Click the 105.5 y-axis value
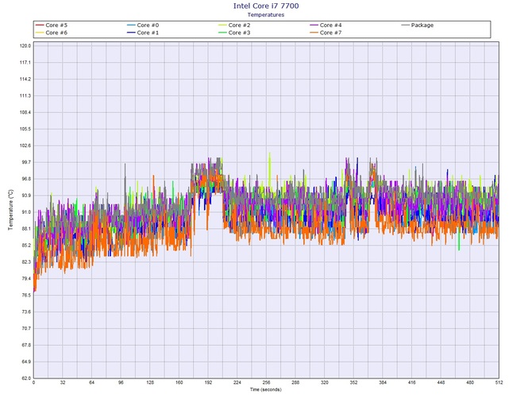 pyautogui.click(x=25, y=129)
